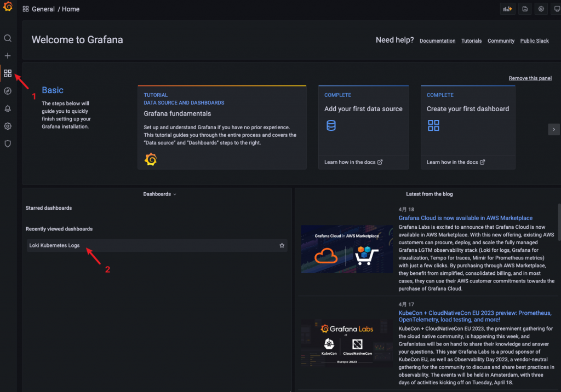Click the grid icon in first dashboard card
The image size is (561, 392).
click(433, 125)
